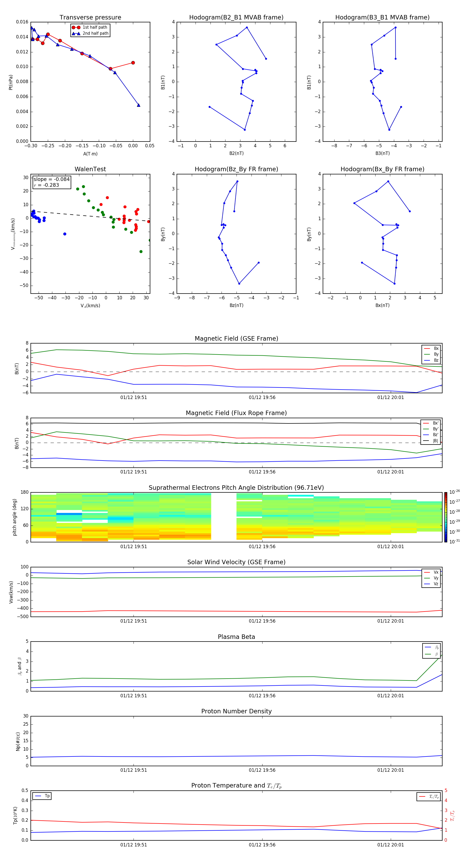
Task: Click the "A(T·m)" x-axis label
Action: tap(90, 154)
